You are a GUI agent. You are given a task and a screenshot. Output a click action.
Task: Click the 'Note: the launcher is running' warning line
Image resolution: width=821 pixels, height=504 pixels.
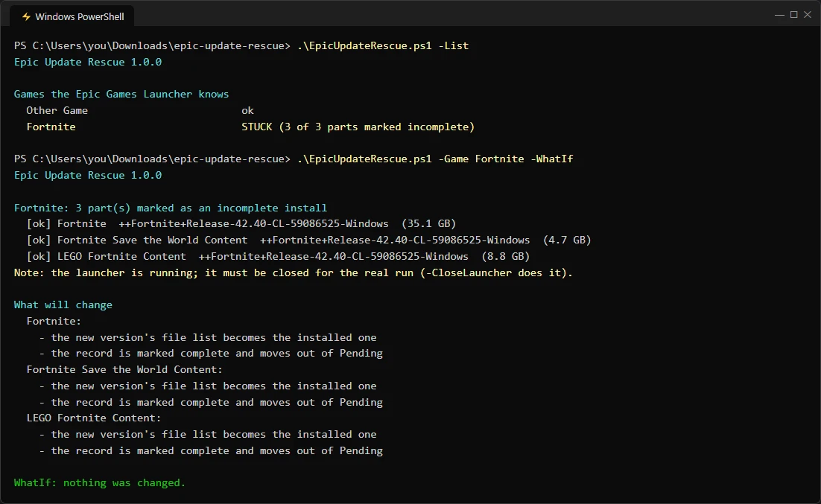coord(294,272)
